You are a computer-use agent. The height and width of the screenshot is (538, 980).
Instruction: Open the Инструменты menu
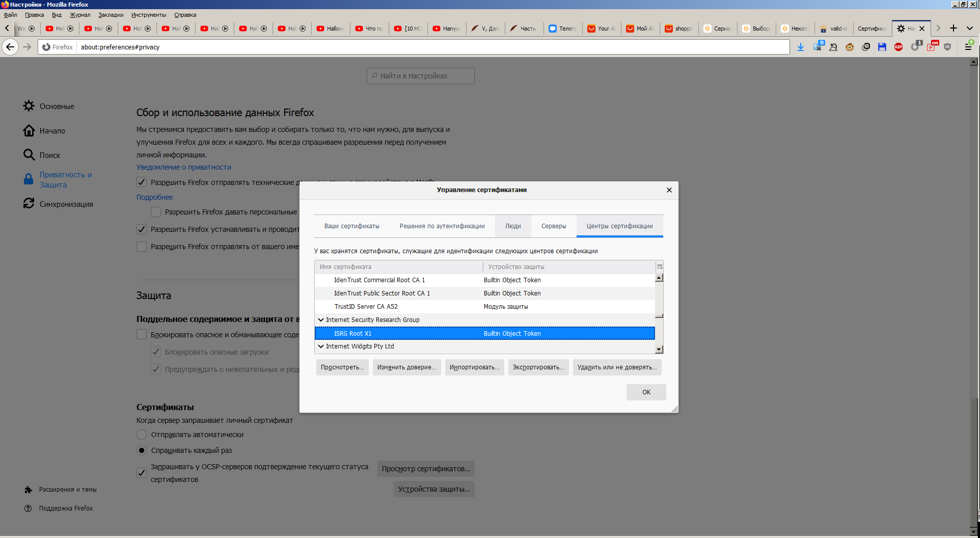(x=149, y=15)
